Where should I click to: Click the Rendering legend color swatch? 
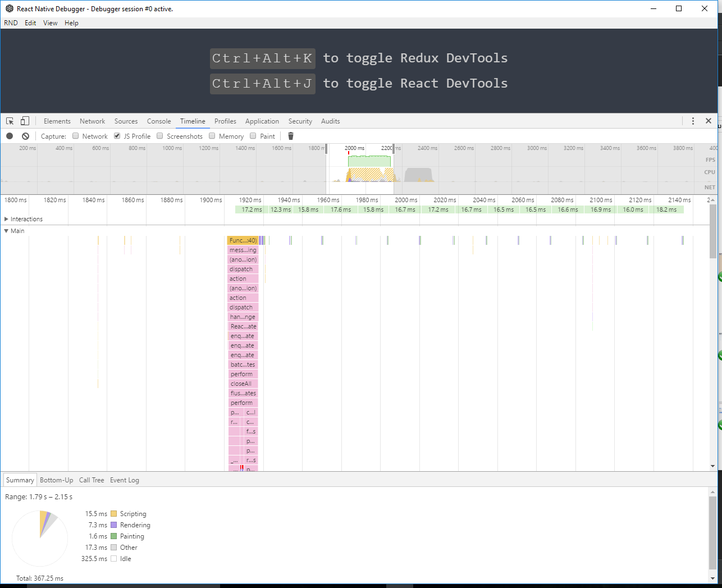click(114, 525)
